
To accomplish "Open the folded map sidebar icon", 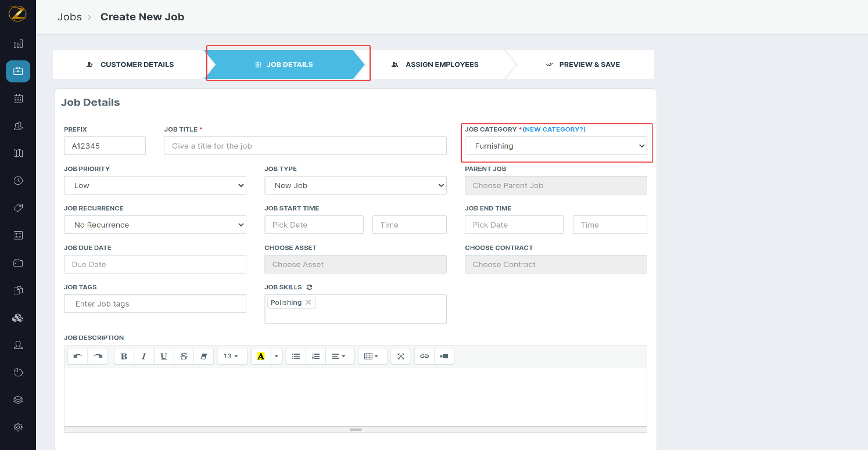I will [18, 153].
